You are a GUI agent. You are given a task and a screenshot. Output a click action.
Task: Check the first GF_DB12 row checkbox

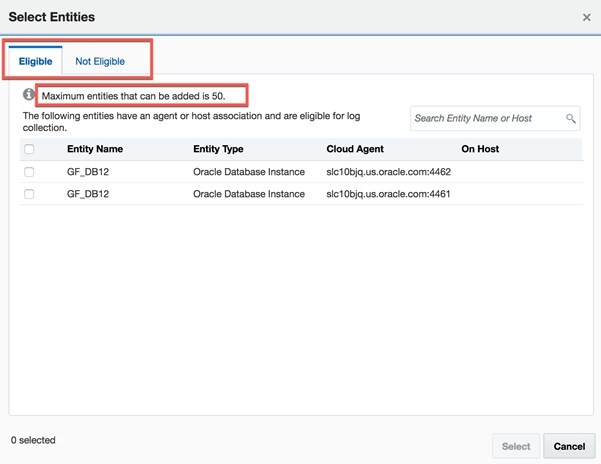tap(29, 172)
